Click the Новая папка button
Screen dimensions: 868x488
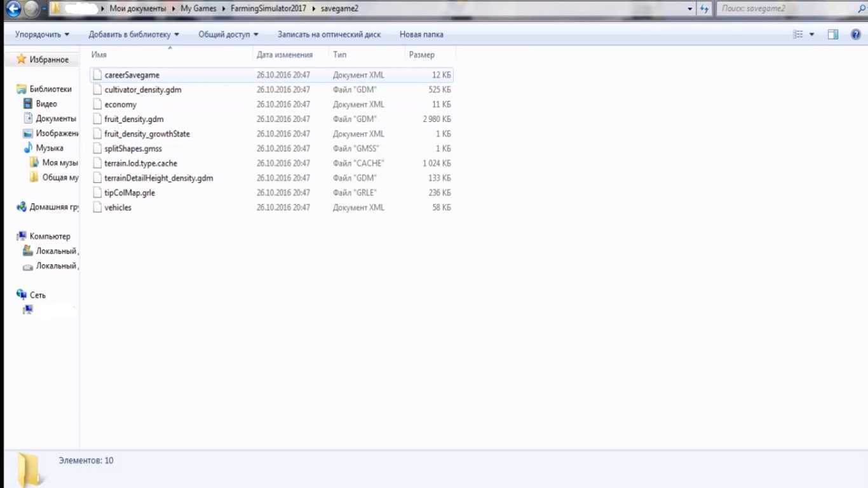pyautogui.click(x=421, y=34)
